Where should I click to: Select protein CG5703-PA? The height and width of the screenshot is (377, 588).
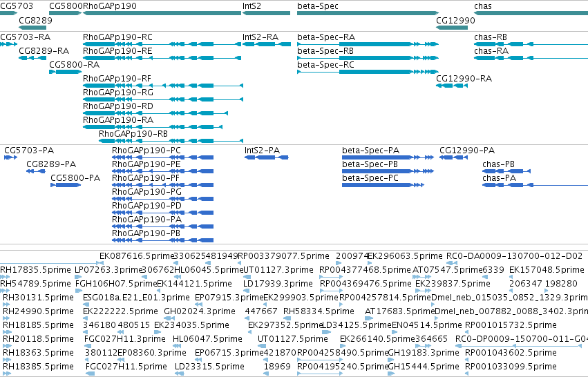(29, 151)
